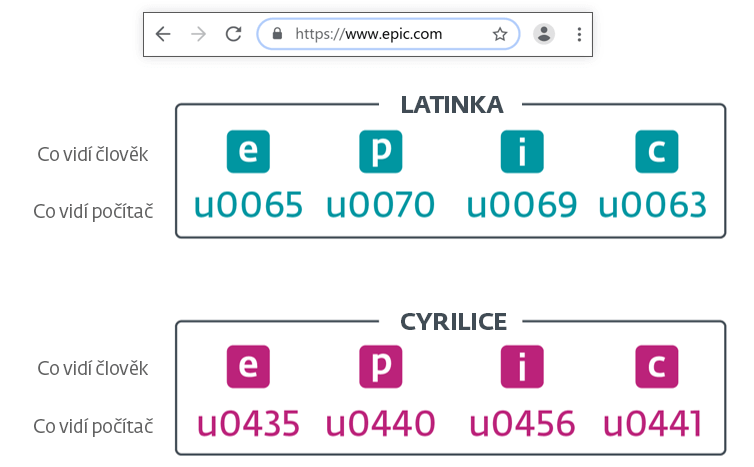Click the teal Latin 'i' tile

522,151
